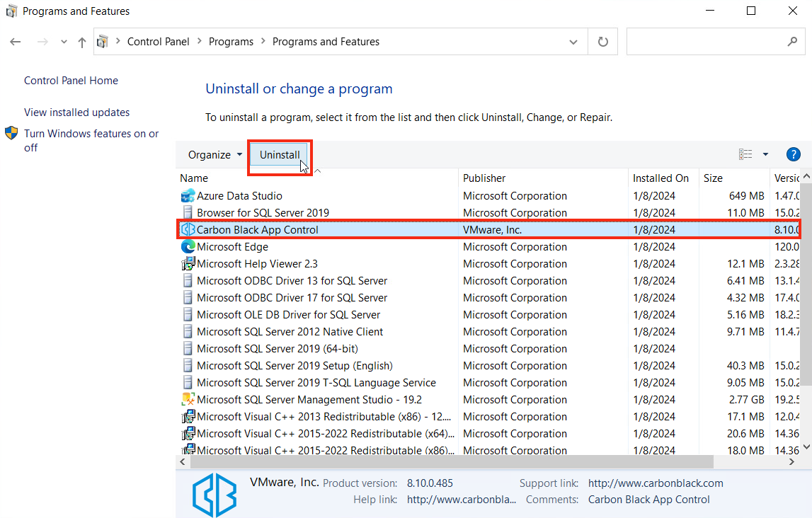
Task: Click the Programs and Features breadcrumb
Action: pyautogui.click(x=326, y=42)
